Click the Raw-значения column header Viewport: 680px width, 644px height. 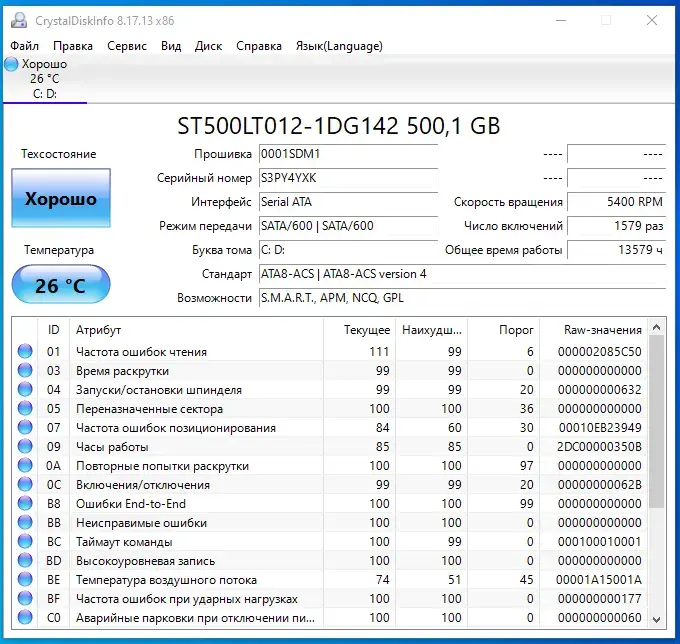(593, 330)
